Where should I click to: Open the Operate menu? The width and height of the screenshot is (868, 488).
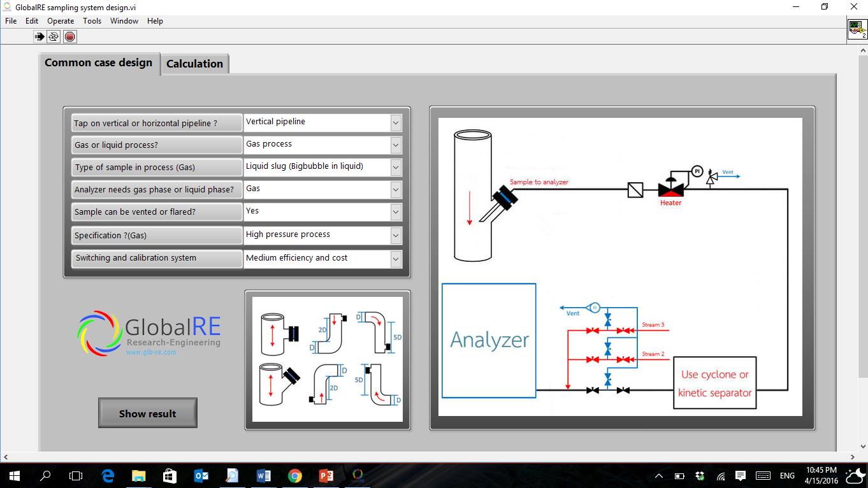61,21
